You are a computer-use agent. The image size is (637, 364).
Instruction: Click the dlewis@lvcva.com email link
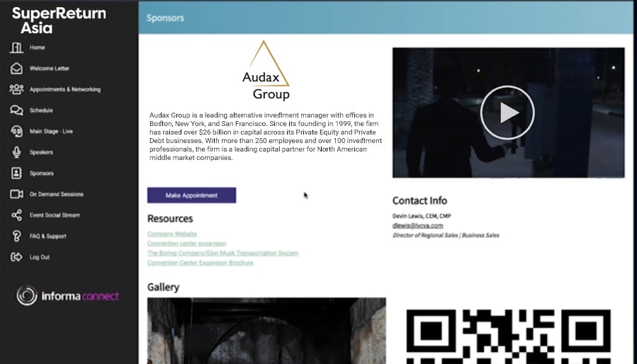coord(417,225)
